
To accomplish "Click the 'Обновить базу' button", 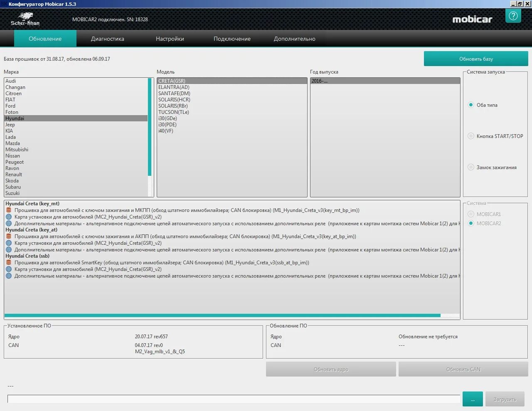I will 476,59.
